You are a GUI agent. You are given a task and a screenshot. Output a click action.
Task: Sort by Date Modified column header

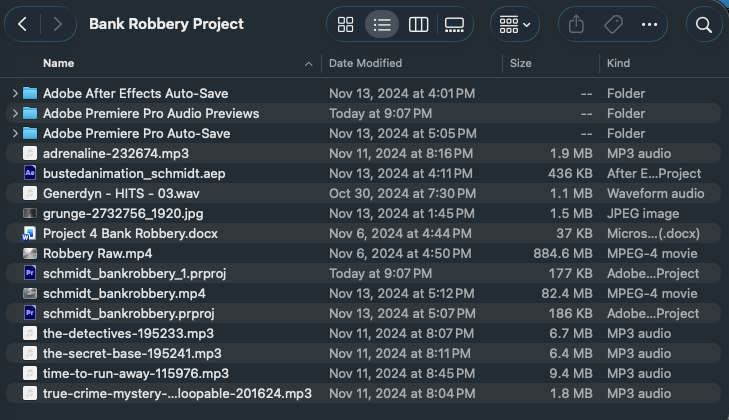click(x=365, y=63)
